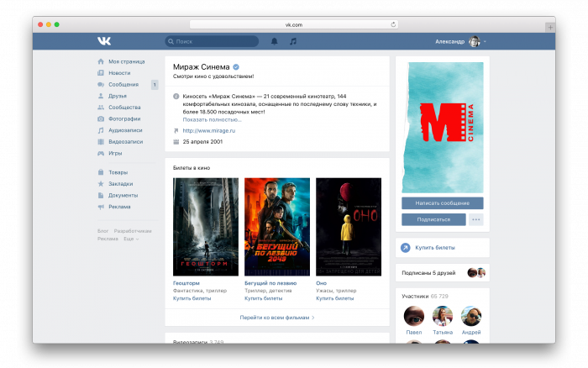Click the verified checkmark beside Мираж Синема
This screenshot has height=368, width=588.
[x=236, y=66]
